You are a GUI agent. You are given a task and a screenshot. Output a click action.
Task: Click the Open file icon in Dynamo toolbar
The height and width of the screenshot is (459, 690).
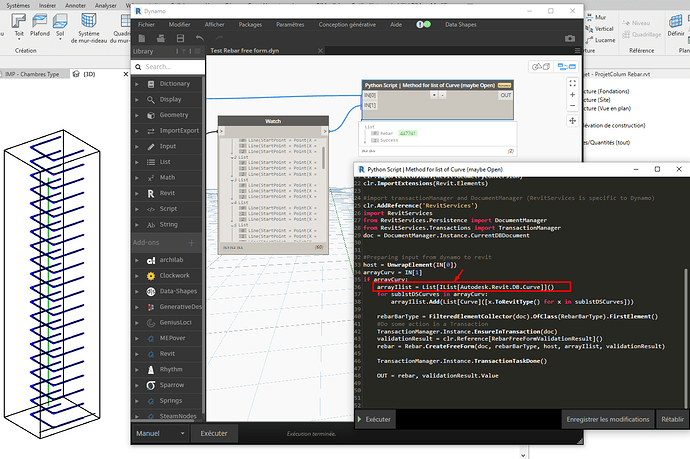tap(161, 38)
